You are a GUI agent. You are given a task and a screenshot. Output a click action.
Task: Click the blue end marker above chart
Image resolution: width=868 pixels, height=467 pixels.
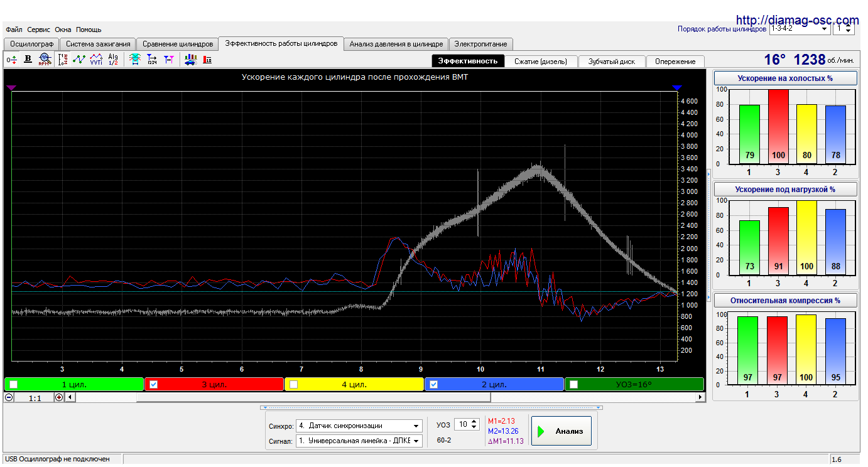[676, 88]
